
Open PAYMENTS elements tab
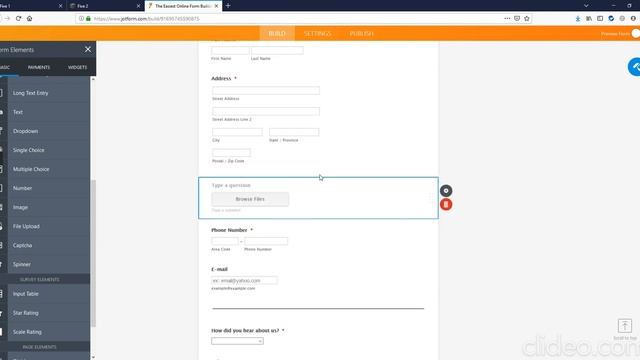coord(39,67)
